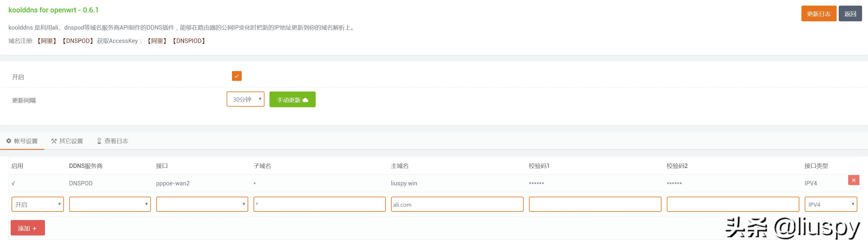Open the 30分钟 update interval dropdown

[x=245, y=99]
